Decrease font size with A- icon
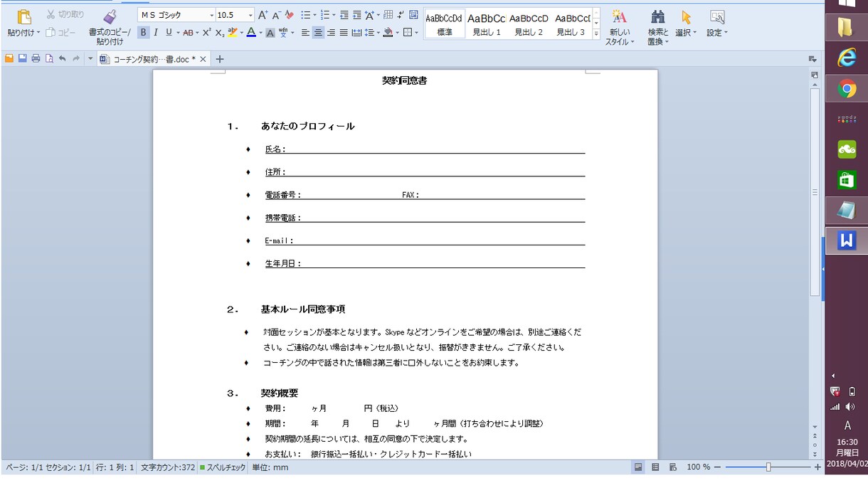This screenshot has height=488, width=868. coord(276,15)
